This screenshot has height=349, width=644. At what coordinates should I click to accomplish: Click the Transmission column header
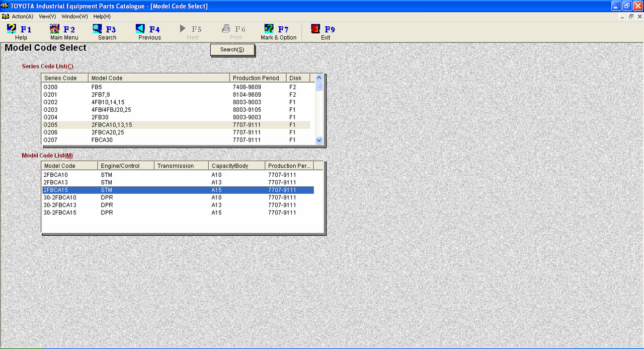(181, 166)
